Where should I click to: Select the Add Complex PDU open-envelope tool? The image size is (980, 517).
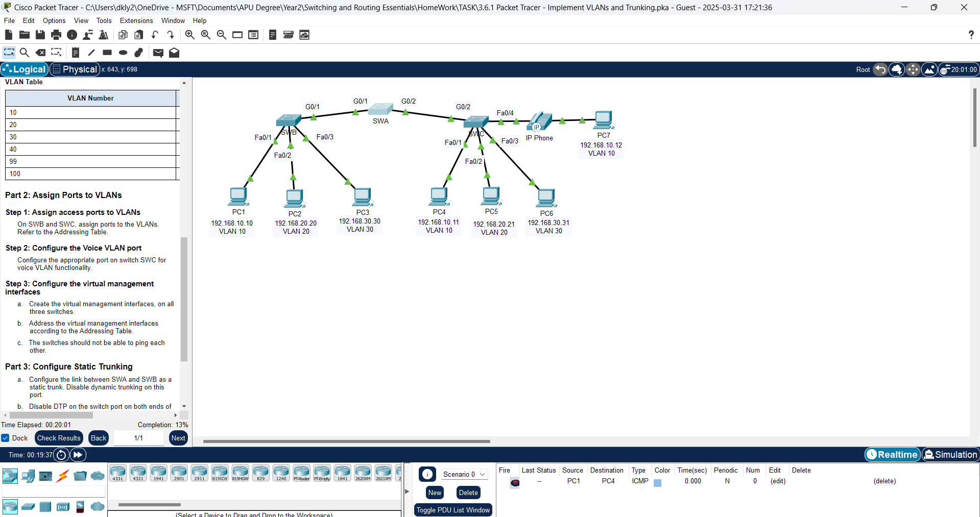coord(174,52)
